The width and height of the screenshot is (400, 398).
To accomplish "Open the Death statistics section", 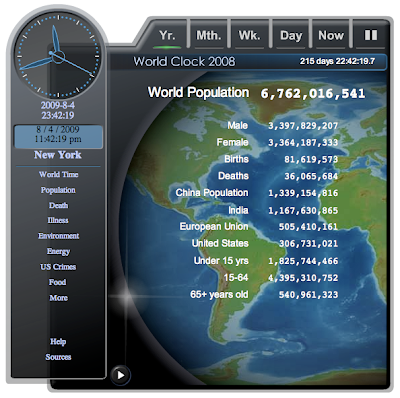I will 58,205.
